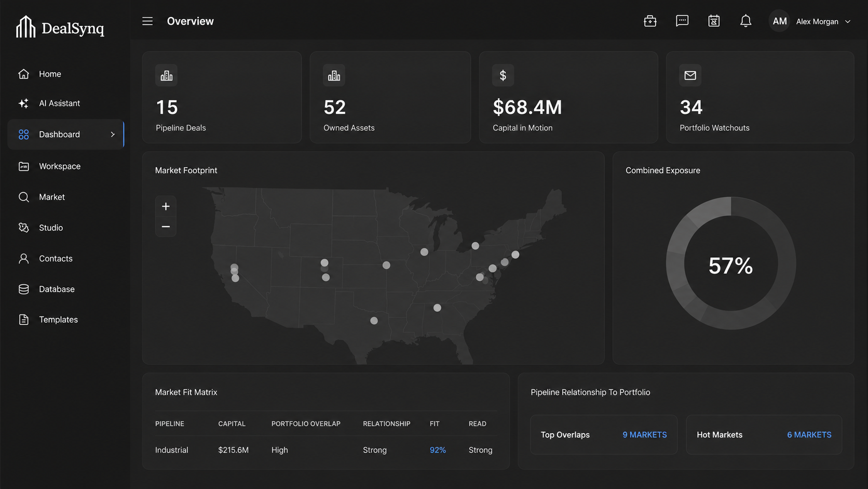The image size is (868, 489).
Task: Click the Templates document icon
Action: 23,320
